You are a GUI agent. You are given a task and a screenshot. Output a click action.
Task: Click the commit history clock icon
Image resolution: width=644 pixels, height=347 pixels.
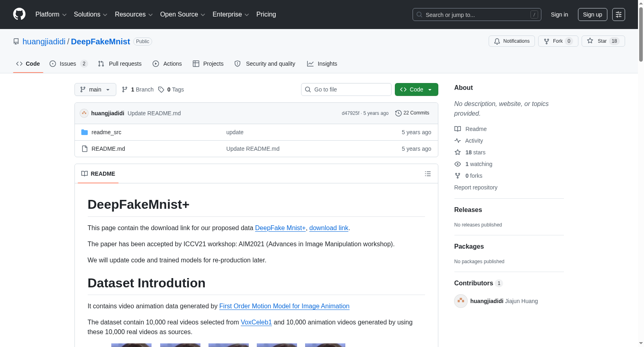[398, 113]
